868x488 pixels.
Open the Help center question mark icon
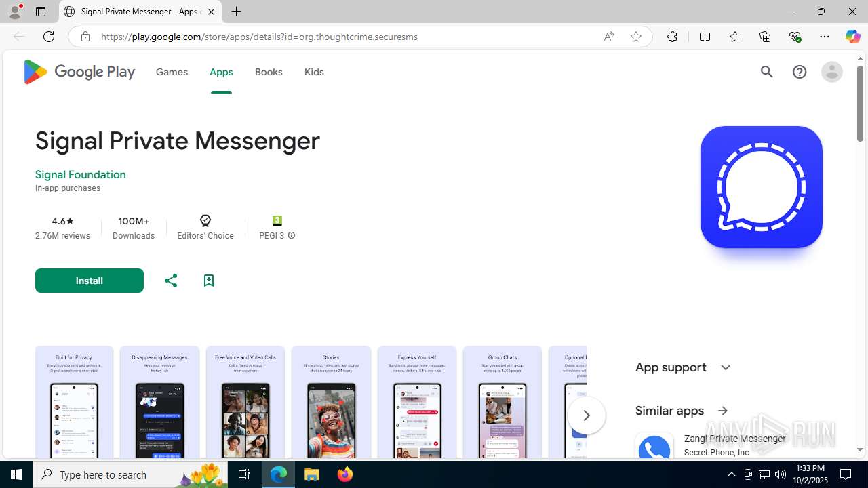(x=800, y=72)
